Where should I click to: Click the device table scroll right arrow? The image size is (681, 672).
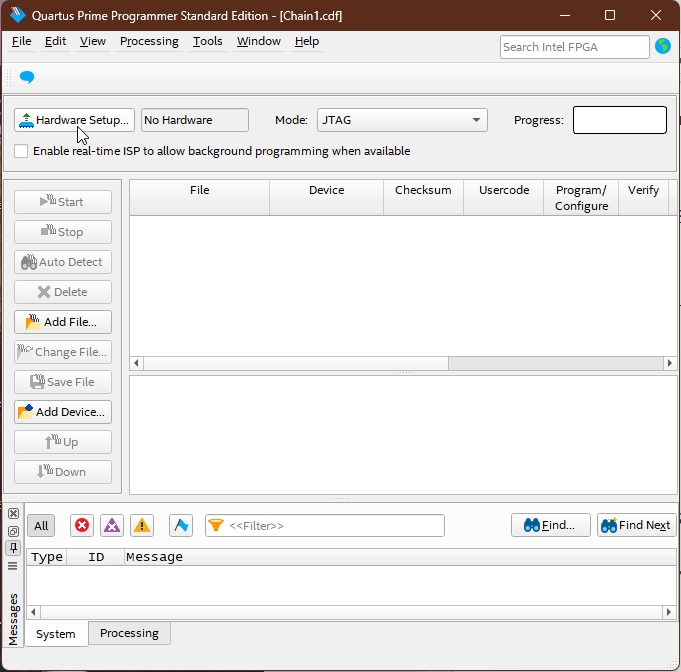tap(669, 363)
